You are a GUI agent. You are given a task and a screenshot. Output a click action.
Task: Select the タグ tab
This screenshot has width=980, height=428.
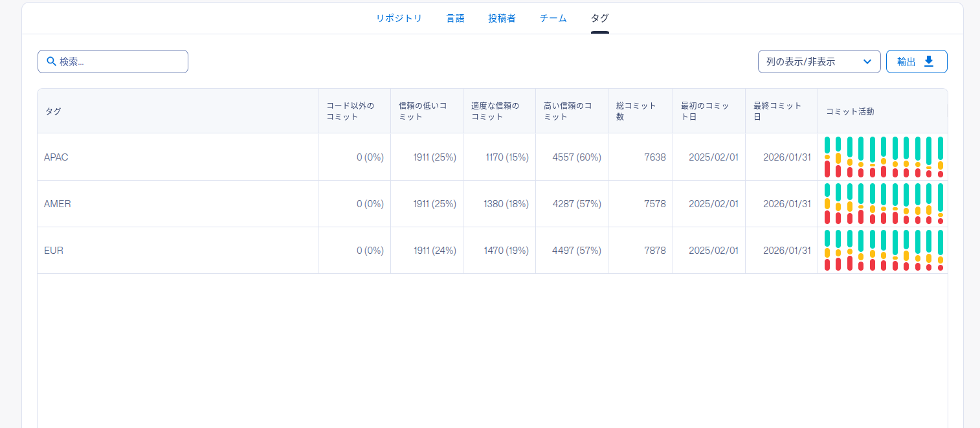(x=599, y=18)
